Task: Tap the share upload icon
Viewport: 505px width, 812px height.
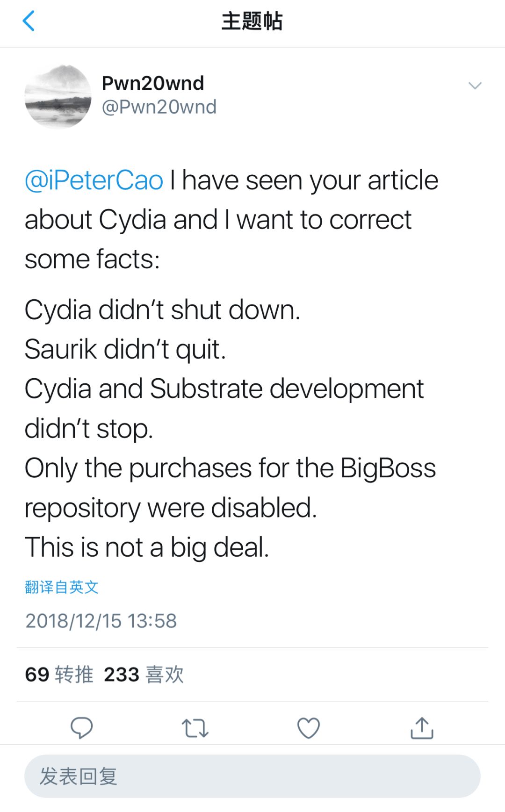Action: (422, 728)
